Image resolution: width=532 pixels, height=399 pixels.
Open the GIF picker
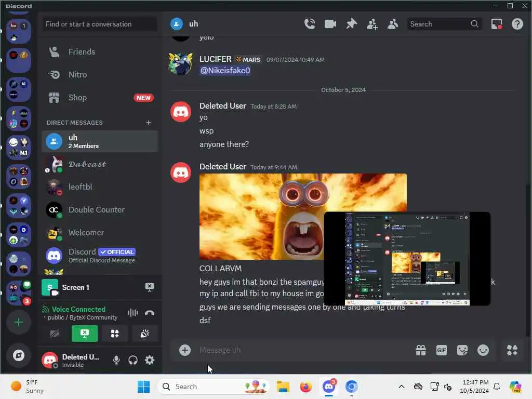pyautogui.click(x=442, y=350)
